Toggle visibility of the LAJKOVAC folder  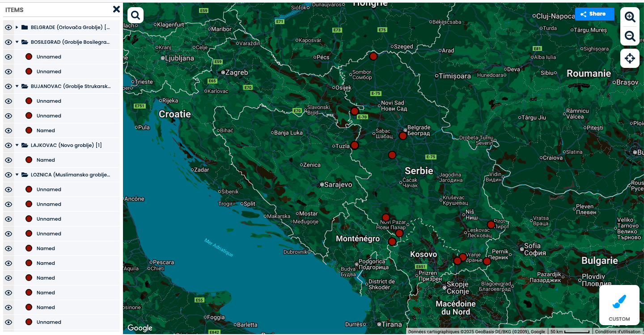point(8,146)
